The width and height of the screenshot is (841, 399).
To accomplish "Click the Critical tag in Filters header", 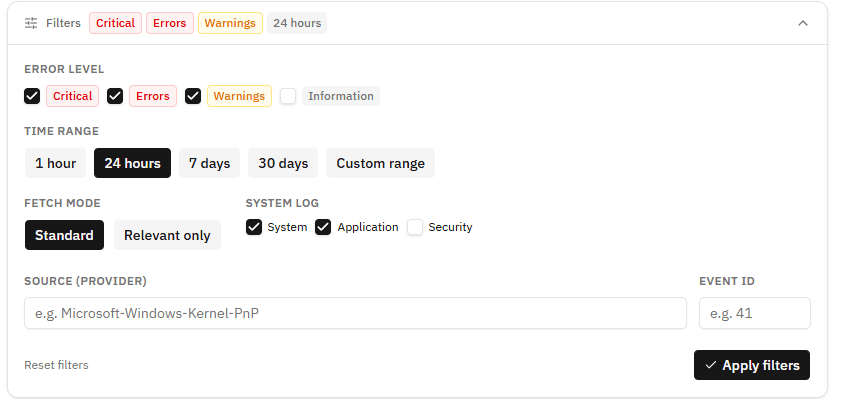I will point(115,23).
